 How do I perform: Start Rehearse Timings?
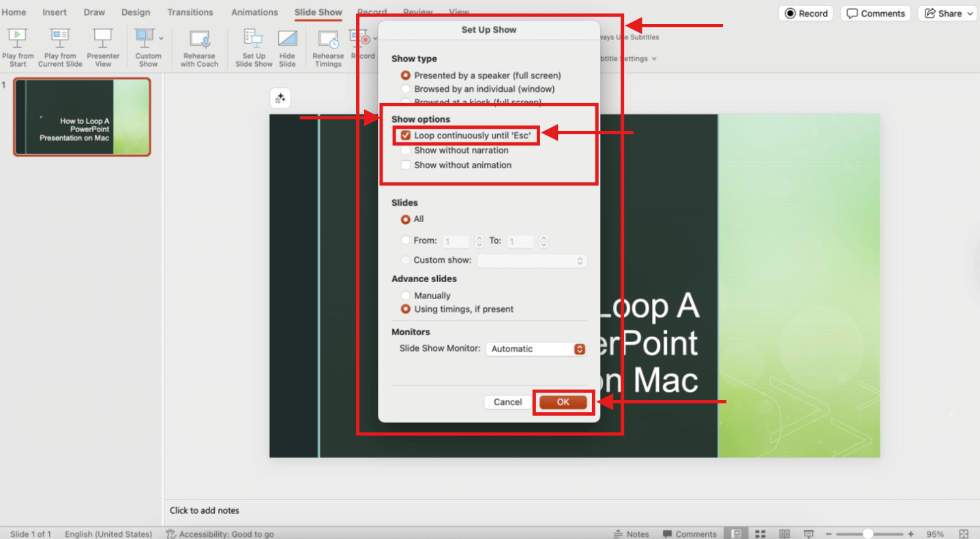coord(328,48)
